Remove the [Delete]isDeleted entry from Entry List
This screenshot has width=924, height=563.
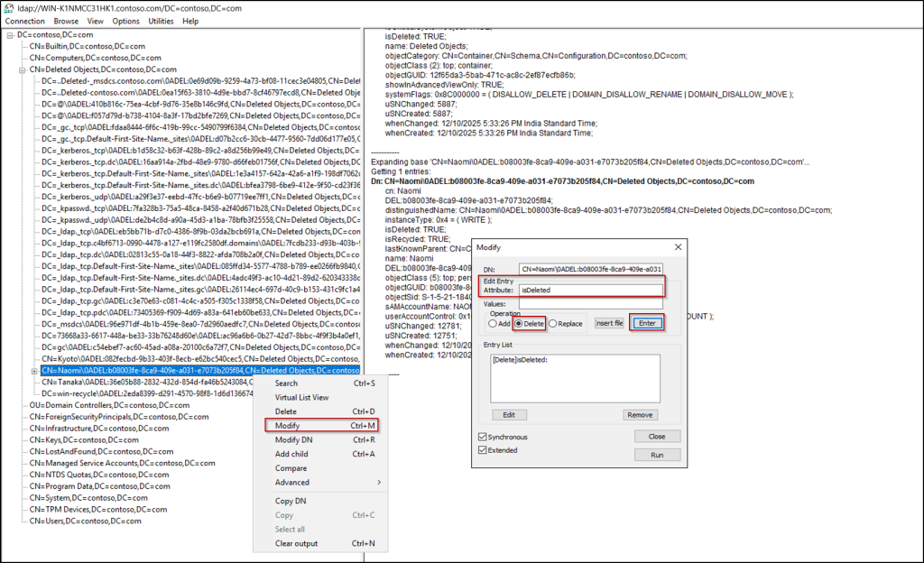pos(640,414)
